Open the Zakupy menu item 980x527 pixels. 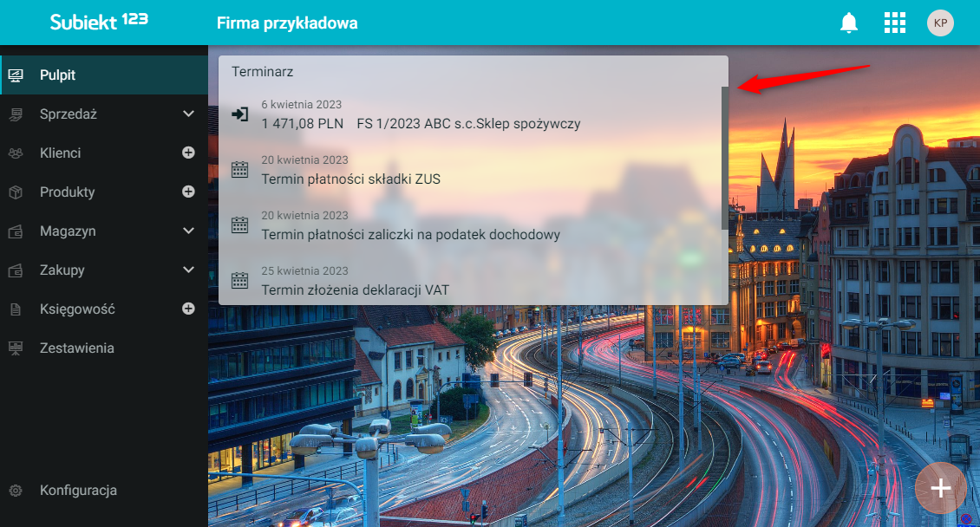[x=104, y=270]
